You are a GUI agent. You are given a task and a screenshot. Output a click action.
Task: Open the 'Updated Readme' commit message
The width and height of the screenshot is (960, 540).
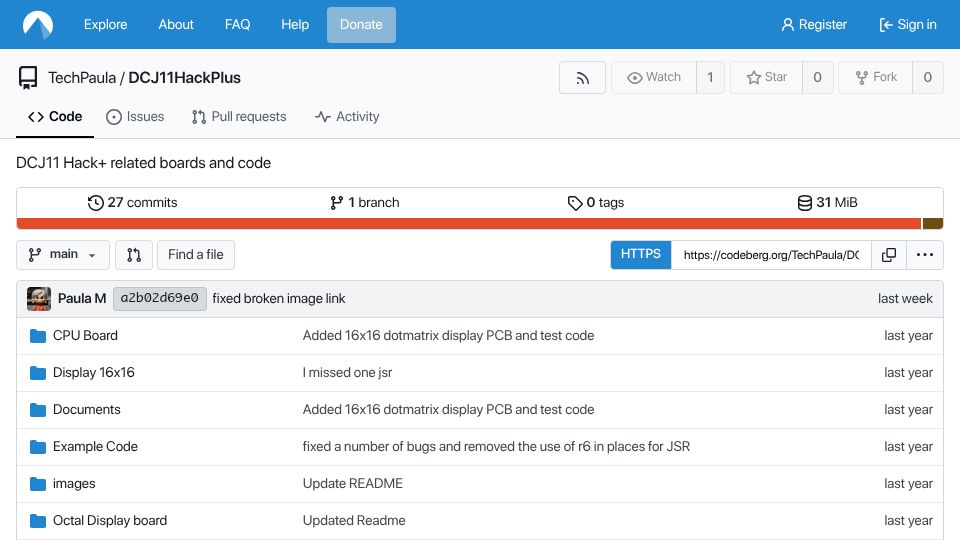point(354,520)
